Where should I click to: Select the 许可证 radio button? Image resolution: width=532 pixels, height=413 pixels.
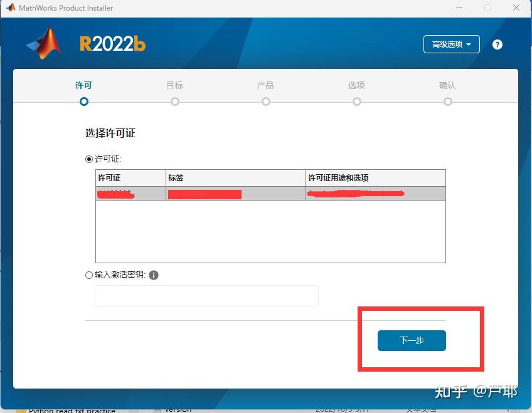(89, 159)
